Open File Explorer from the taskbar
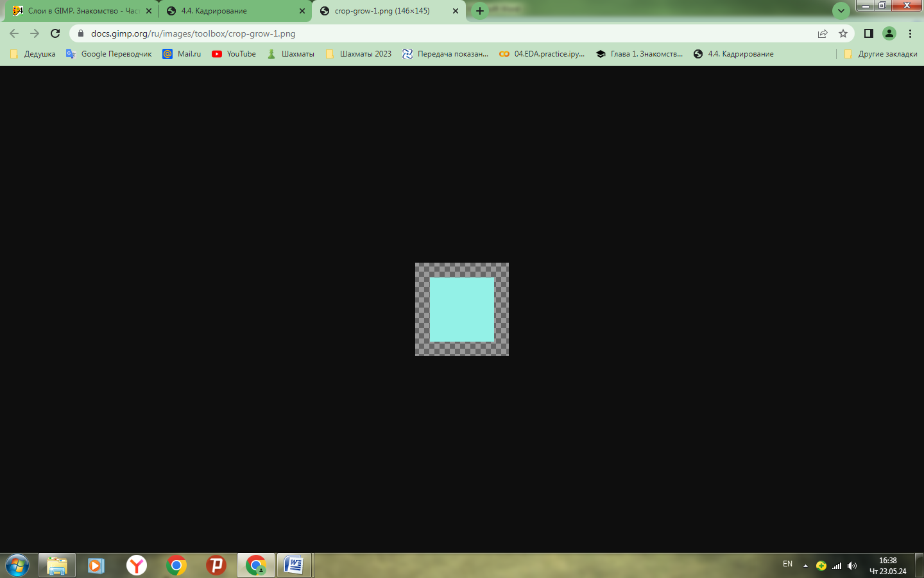The height and width of the screenshot is (578, 924). 57,566
